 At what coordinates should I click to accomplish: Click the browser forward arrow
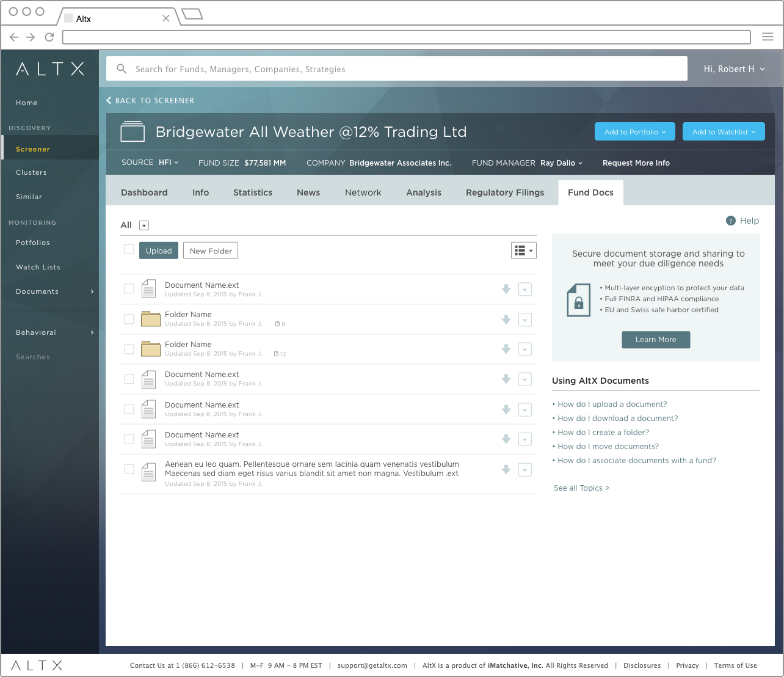pyautogui.click(x=31, y=37)
